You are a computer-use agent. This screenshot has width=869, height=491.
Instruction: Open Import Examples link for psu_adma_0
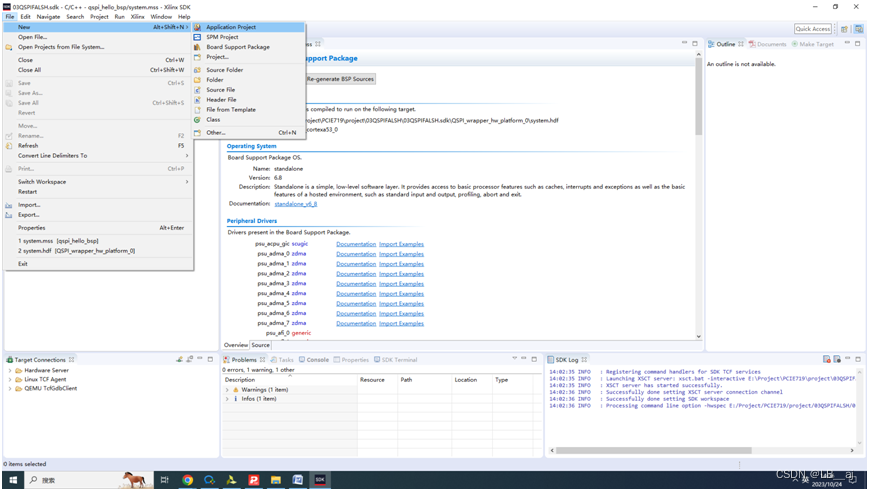[x=401, y=254]
